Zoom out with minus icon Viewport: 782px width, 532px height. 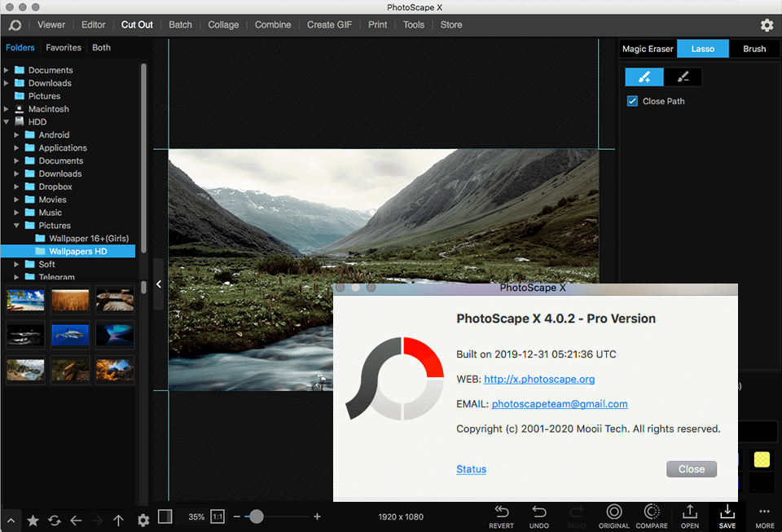237,517
